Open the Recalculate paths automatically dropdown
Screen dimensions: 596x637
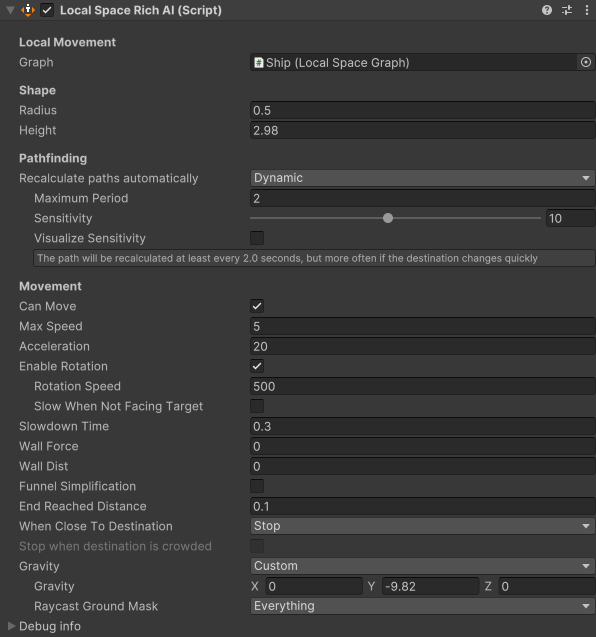(423, 178)
